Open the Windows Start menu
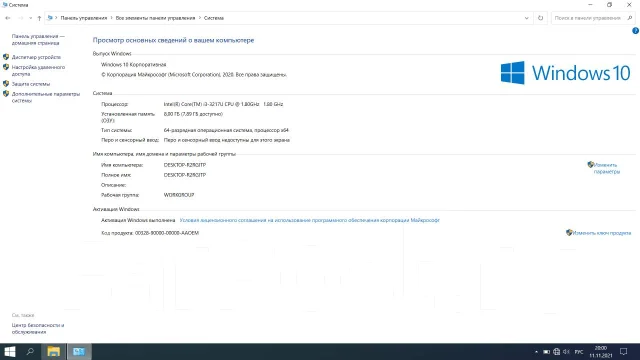The width and height of the screenshot is (640, 360). [x=9, y=351]
